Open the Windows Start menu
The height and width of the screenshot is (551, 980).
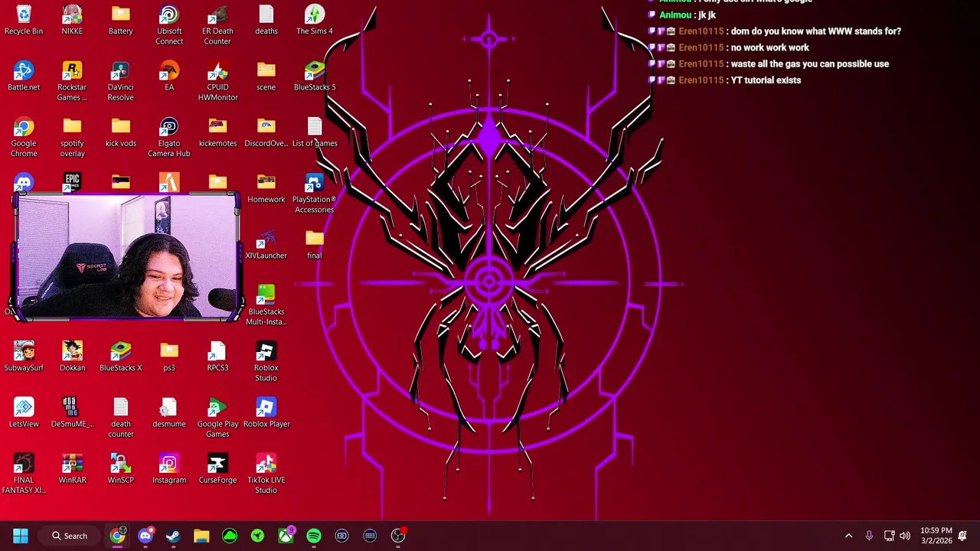[21, 536]
